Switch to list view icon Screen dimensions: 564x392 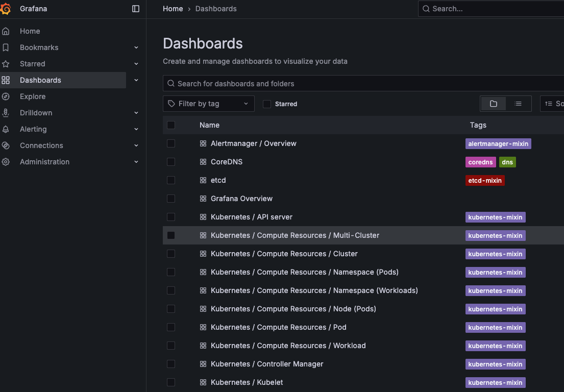pos(518,104)
